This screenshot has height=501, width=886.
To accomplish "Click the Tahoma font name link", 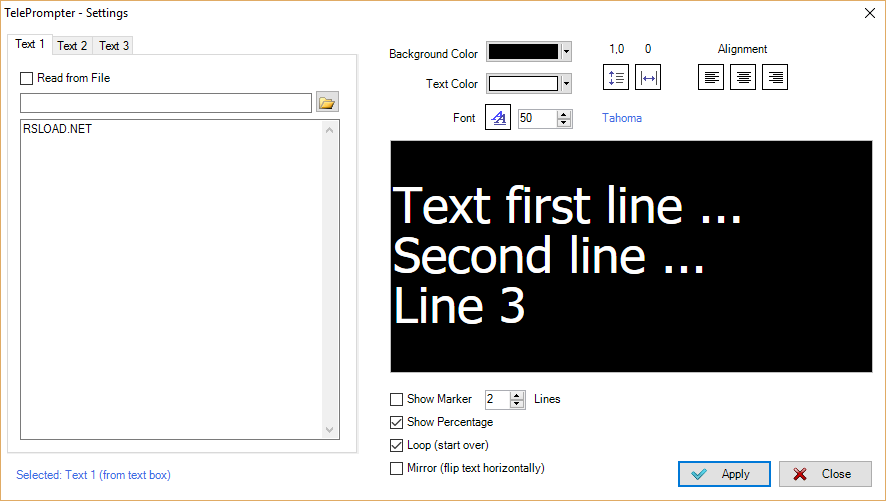I will pos(622,118).
